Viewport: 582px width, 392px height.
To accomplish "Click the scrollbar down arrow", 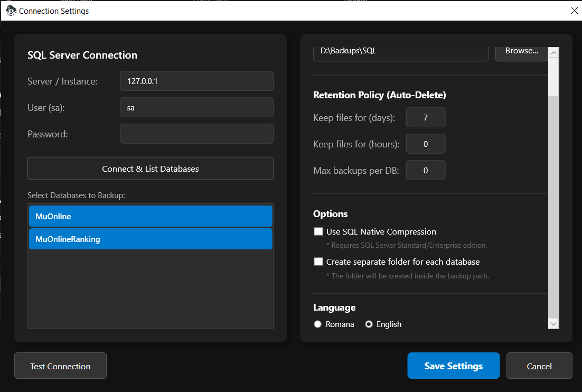I will click(553, 324).
